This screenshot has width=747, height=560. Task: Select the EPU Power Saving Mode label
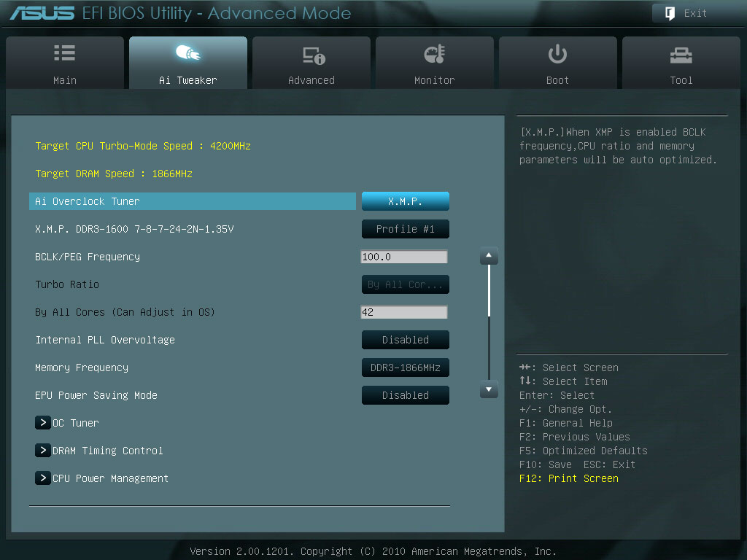pos(96,395)
